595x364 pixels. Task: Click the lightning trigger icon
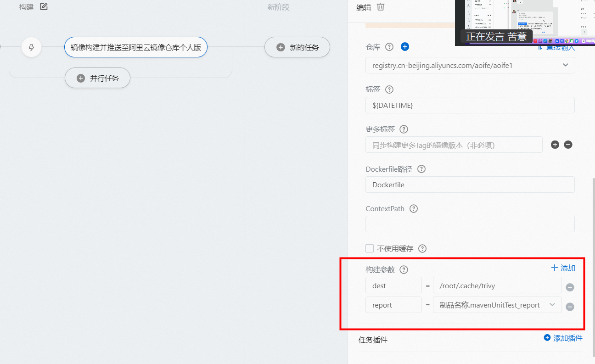32,47
